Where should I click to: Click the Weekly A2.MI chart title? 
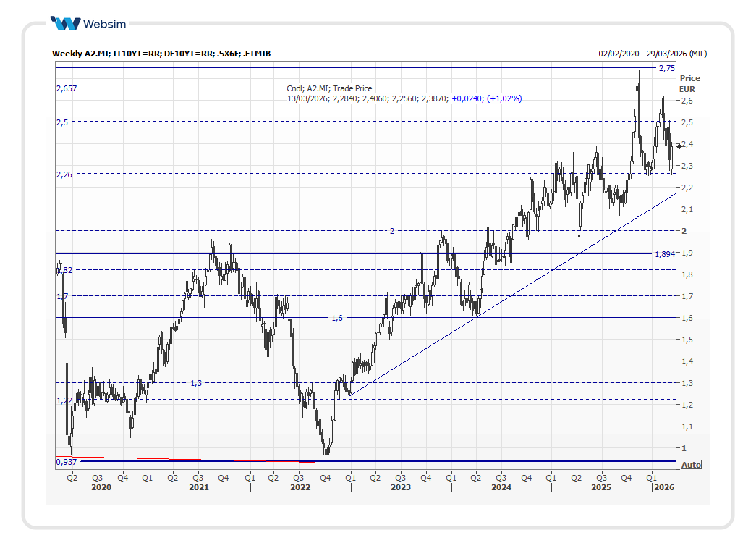[x=161, y=54]
